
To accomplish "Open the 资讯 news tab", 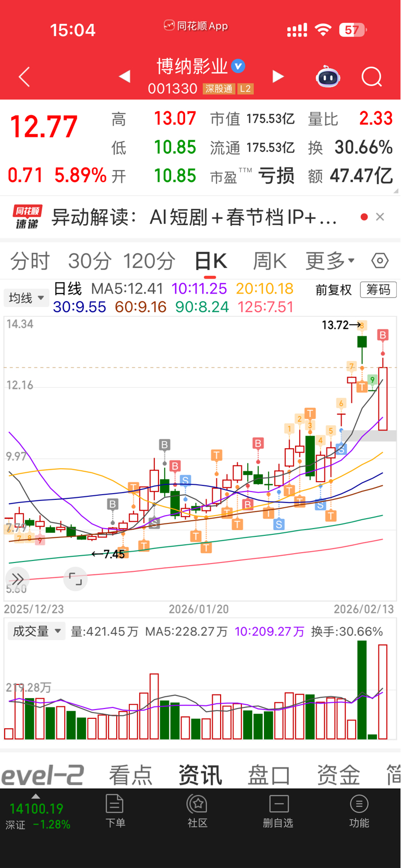I will [200, 775].
